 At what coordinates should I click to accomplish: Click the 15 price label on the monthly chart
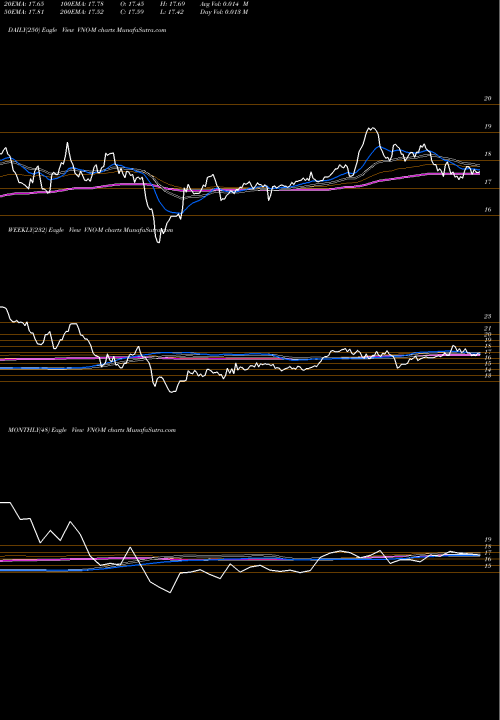coord(488,566)
